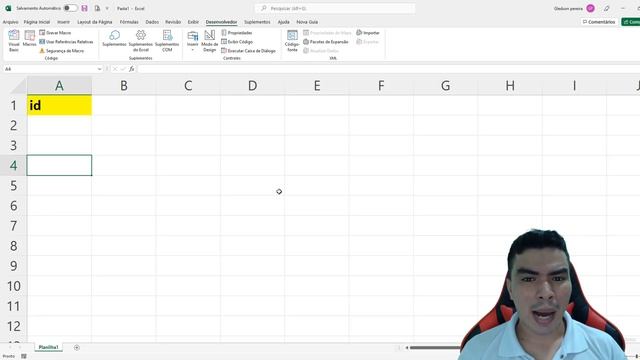Image resolution: width=640 pixels, height=360 pixels.
Task: Switch to the ribbon Inserir tab
Action: 63,22
